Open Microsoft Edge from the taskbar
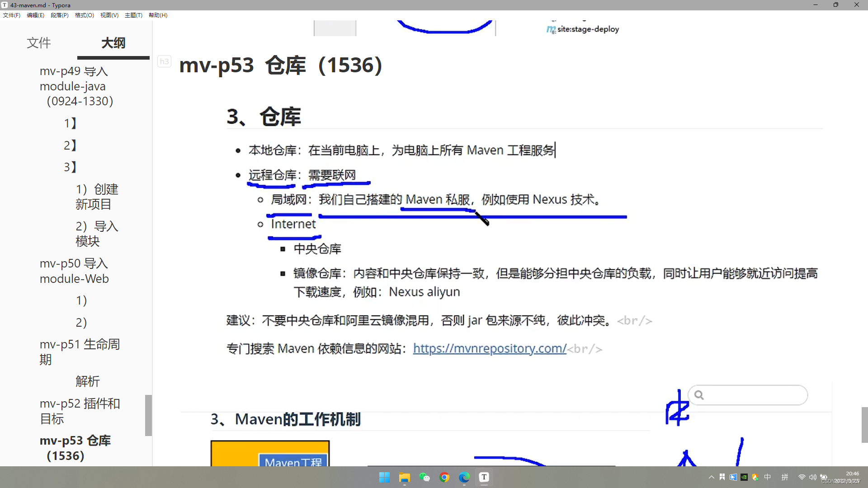 [464, 477]
